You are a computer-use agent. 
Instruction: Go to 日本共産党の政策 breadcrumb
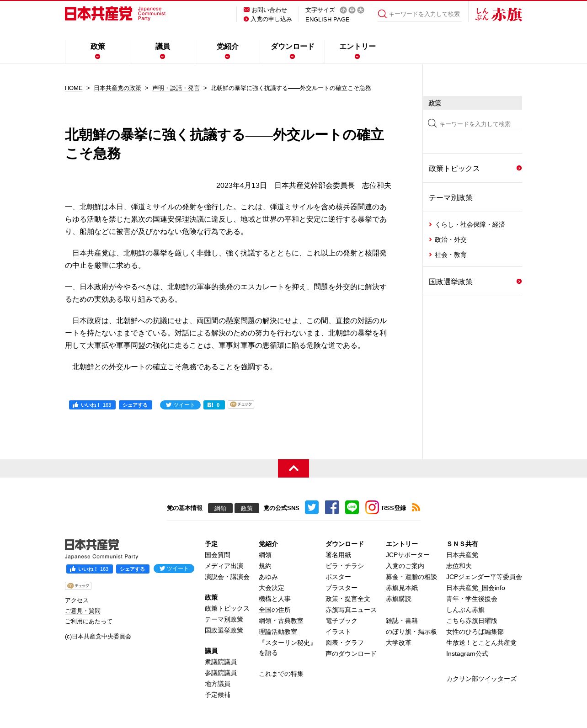point(117,88)
